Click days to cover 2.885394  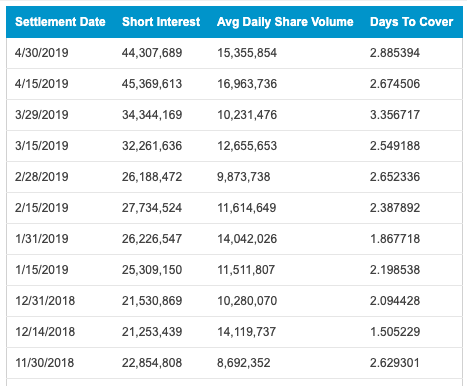pos(395,53)
